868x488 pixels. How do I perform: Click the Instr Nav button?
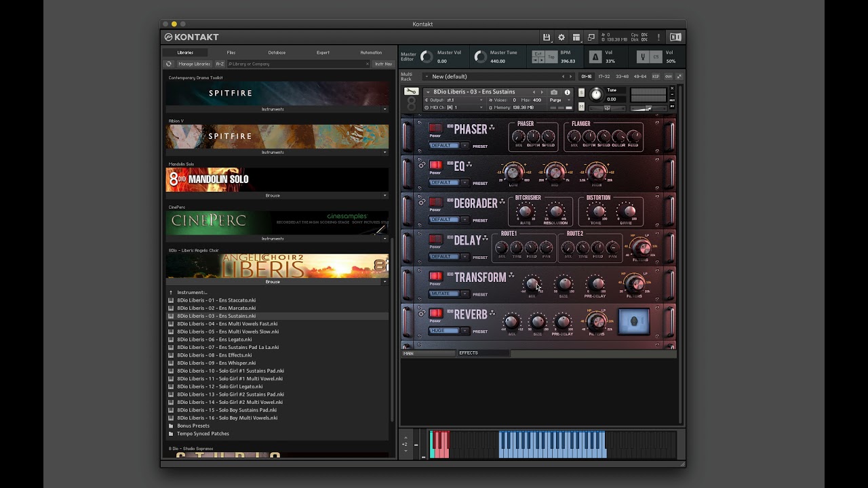(x=383, y=64)
